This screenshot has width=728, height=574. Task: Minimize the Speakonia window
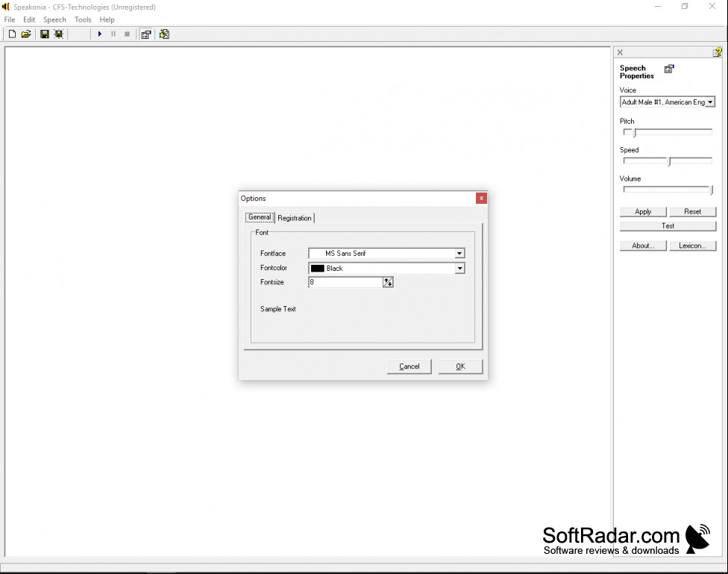coord(658,7)
